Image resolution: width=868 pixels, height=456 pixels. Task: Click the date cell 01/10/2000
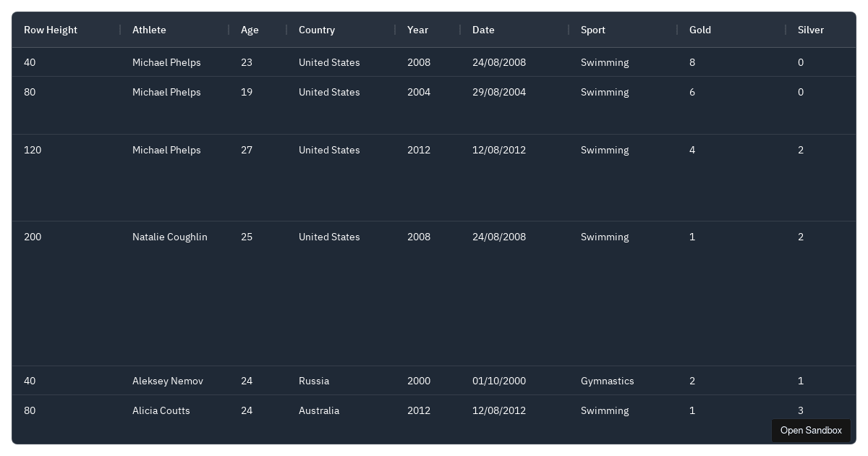click(499, 381)
